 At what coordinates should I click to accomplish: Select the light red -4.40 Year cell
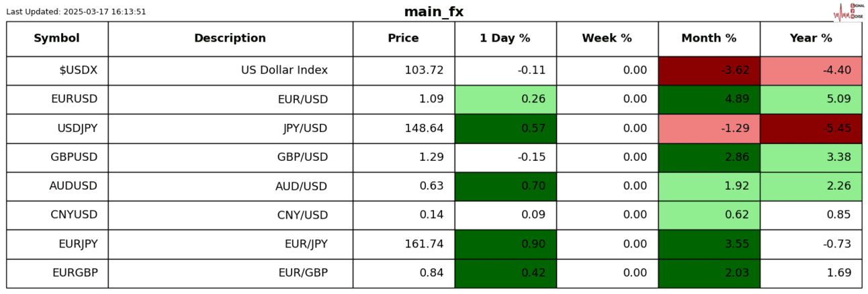[x=811, y=71]
